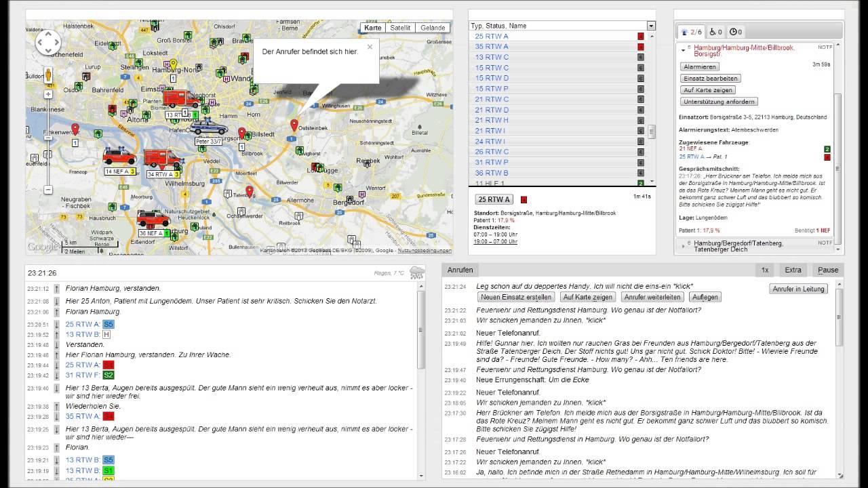Click Unterstützung anfordern button
Screen dimensions: 868x488
click(x=719, y=102)
